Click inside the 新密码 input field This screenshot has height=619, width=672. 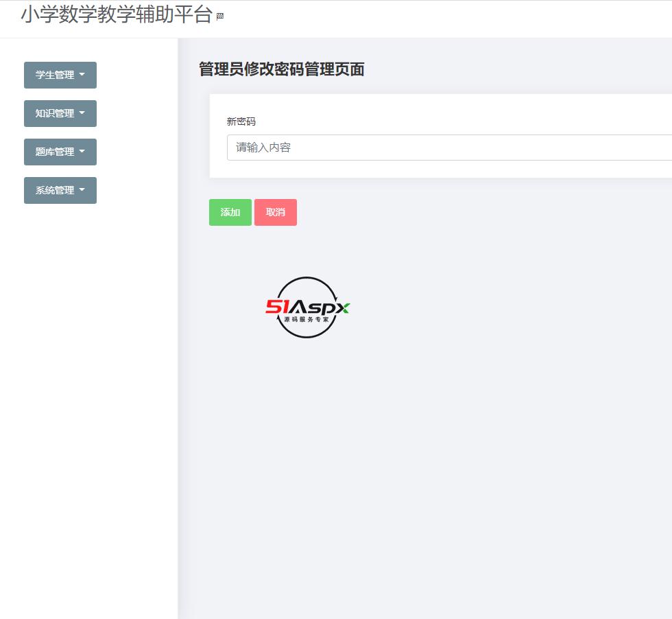[446, 147]
